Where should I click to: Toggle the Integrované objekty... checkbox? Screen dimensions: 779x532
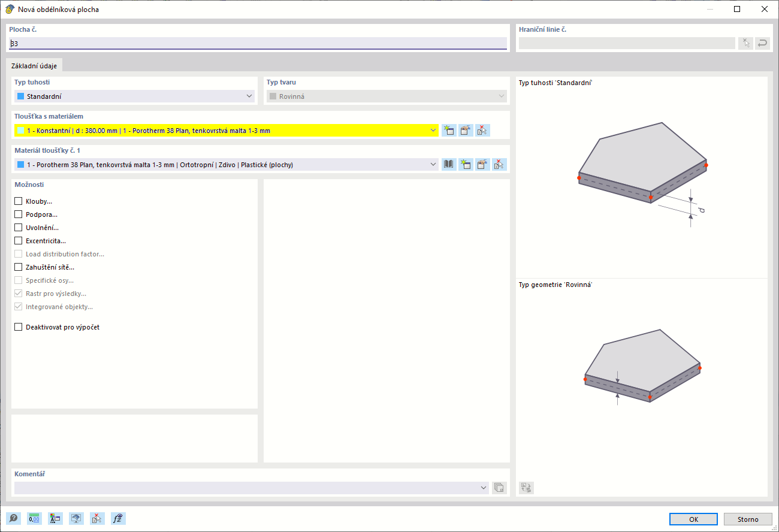coord(19,307)
